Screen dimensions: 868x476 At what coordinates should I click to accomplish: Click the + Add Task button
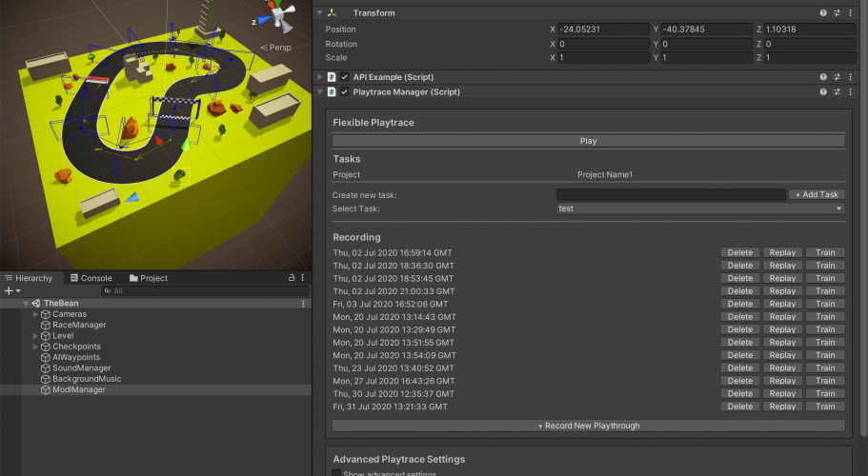817,194
